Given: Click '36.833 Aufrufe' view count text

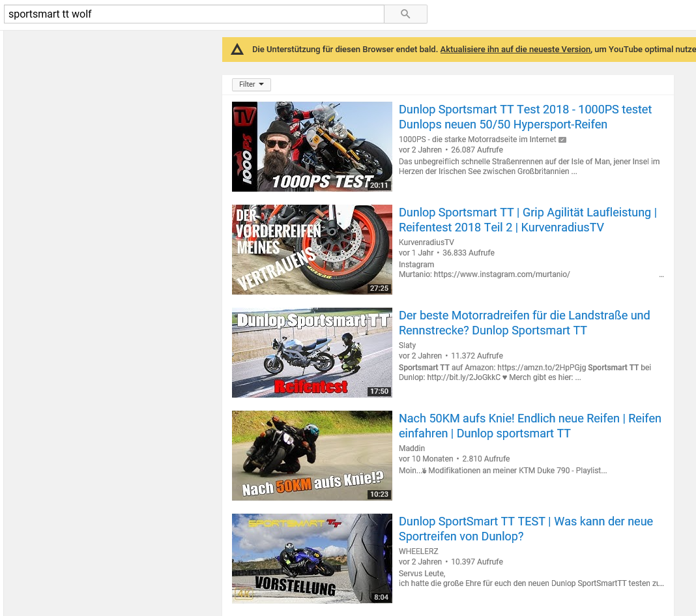Looking at the screenshot, I should [469, 253].
